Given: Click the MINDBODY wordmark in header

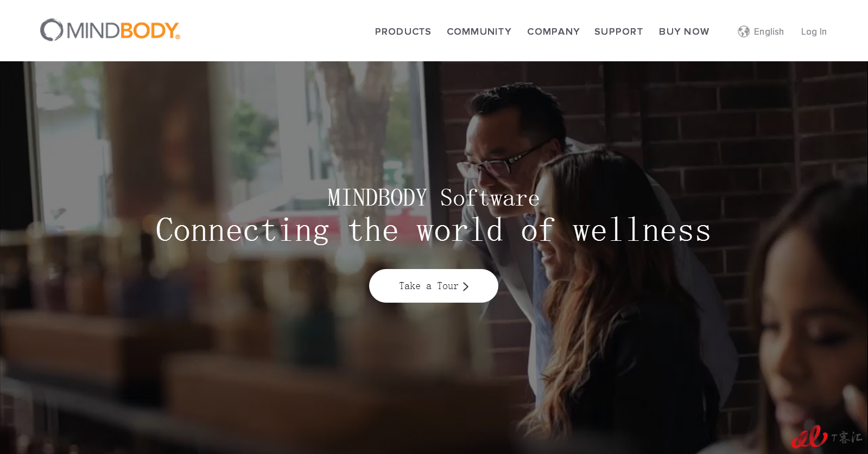Looking at the screenshot, I should [x=123, y=30].
